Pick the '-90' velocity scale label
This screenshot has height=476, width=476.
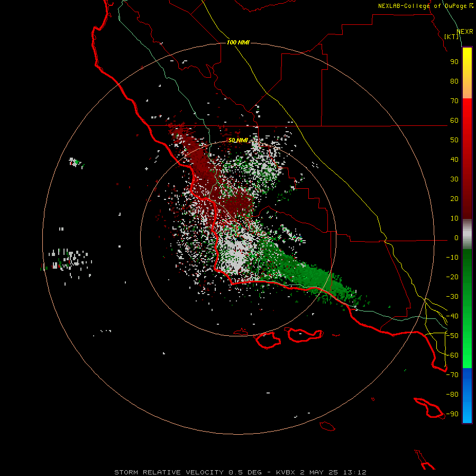(452, 414)
